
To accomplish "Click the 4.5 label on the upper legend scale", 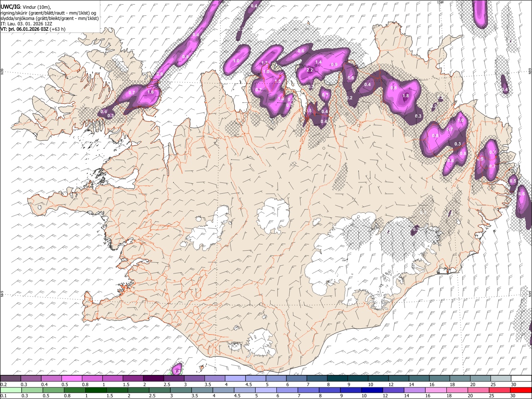I will [249, 384].
